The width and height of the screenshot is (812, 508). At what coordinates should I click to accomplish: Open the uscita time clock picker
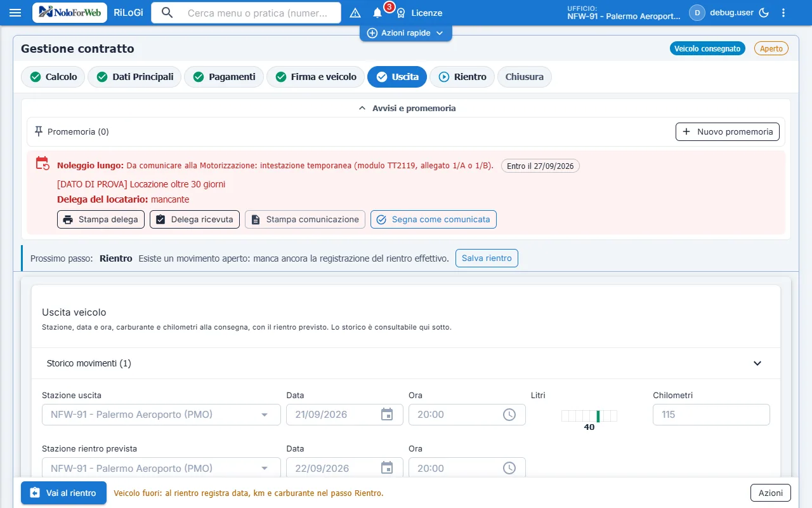click(509, 415)
